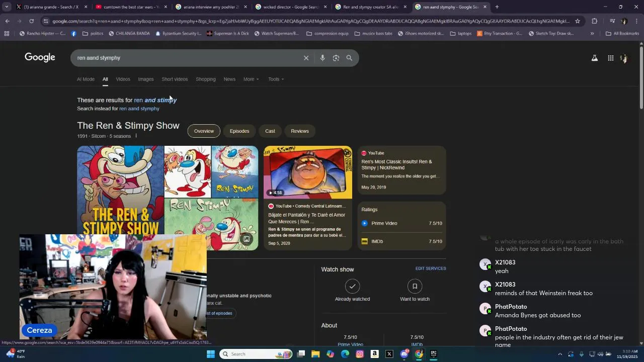Clear the Google search box text
This screenshot has width=644, height=362.
pyautogui.click(x=306, y=58)
